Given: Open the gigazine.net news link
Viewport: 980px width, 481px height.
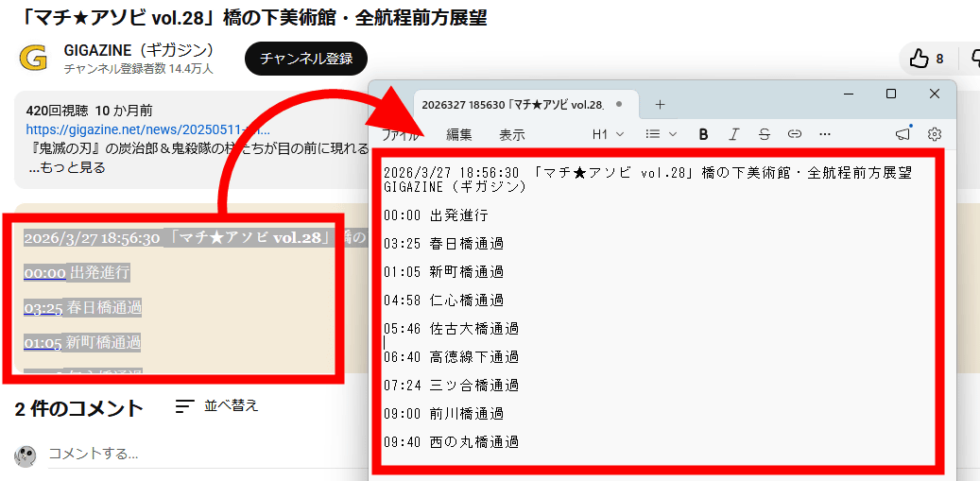Looking at the screenshot, I should 147,129.
